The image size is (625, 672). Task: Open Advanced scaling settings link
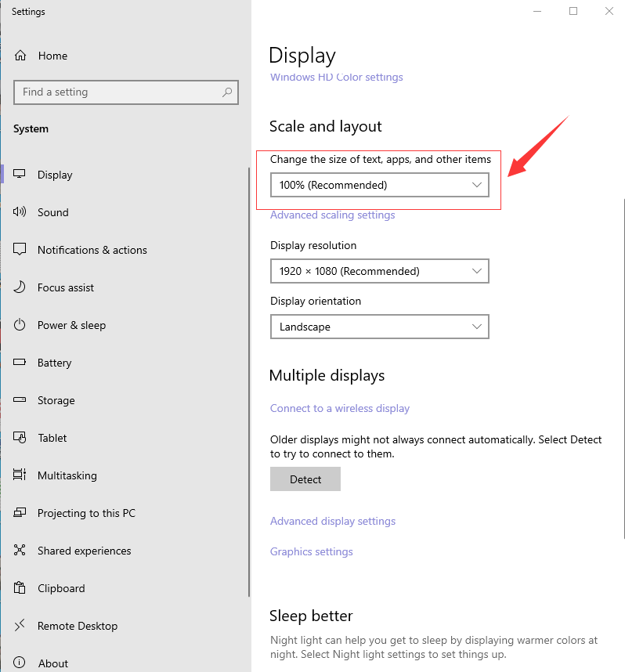pyautogui.click(x=332, y=215)
